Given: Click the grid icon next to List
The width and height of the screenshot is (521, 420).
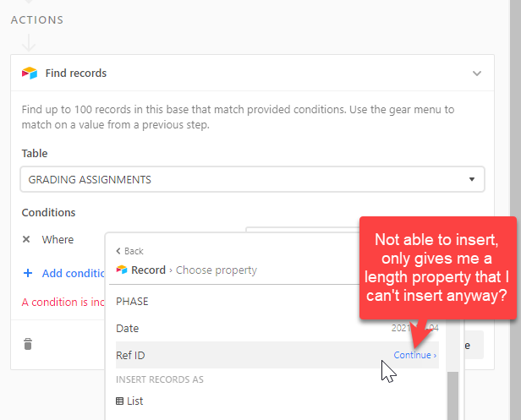Looking at the screenshot, I should tap(119, 401).
